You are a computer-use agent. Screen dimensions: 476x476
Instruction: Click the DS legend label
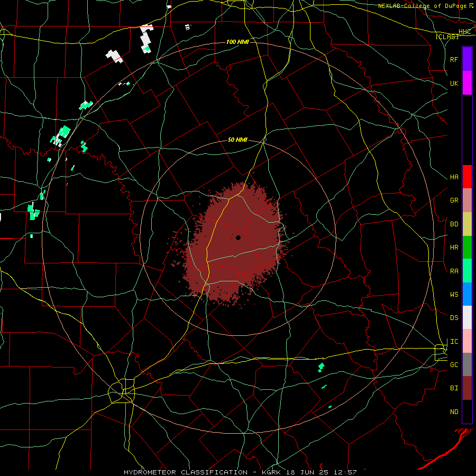click(x=454, y=318)
